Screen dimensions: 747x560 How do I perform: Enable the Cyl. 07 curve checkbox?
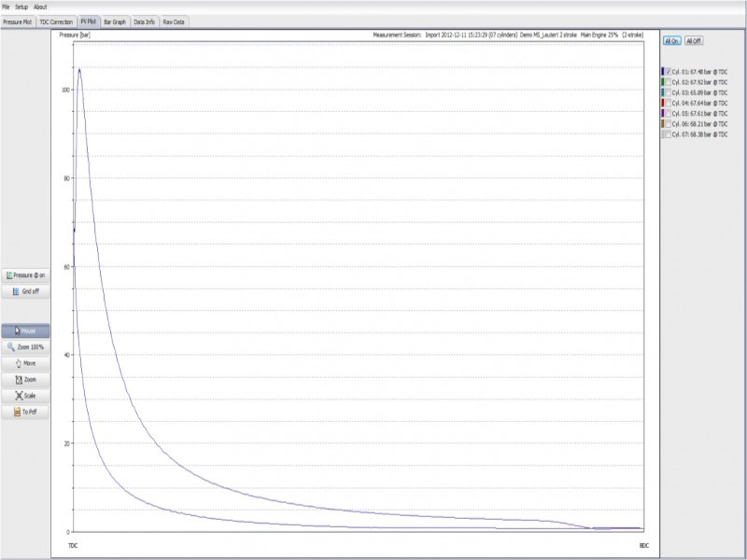(669, 134)
